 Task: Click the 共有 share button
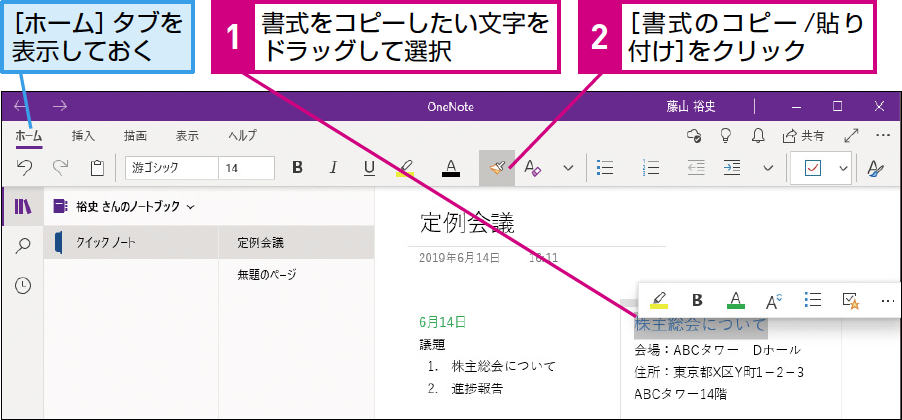803,136
